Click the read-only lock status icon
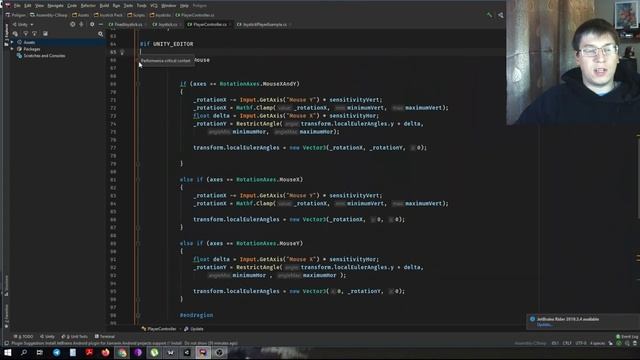 [x=611, y=343]
